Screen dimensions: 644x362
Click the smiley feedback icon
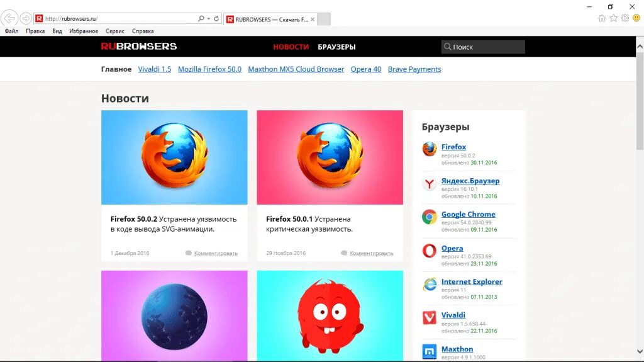[x=636, y=18]
